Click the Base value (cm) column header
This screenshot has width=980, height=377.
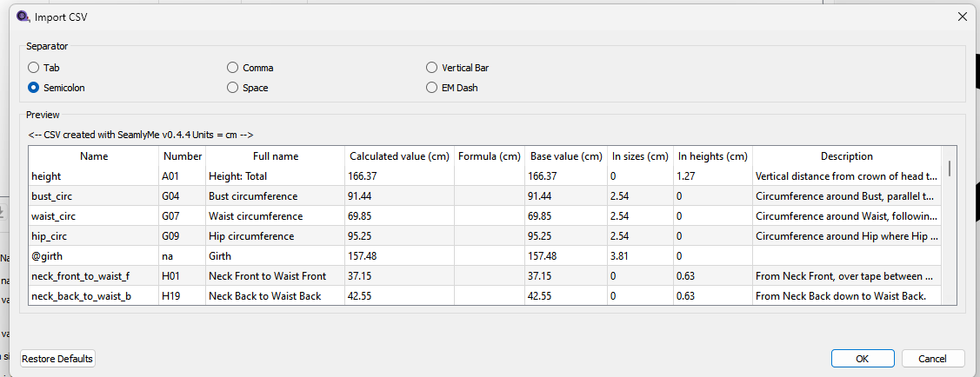pos(566,156)
